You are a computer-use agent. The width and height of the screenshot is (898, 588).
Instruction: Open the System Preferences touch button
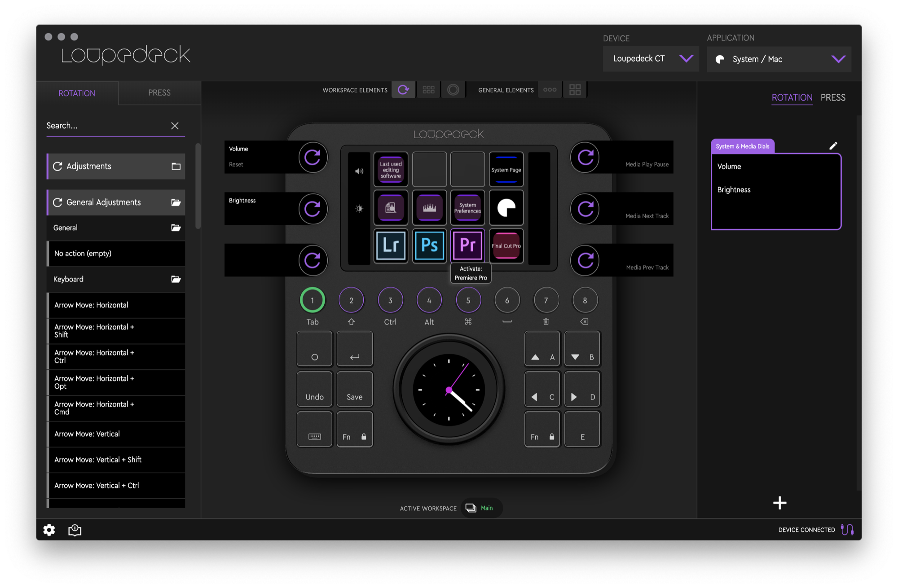pos(467,208)
